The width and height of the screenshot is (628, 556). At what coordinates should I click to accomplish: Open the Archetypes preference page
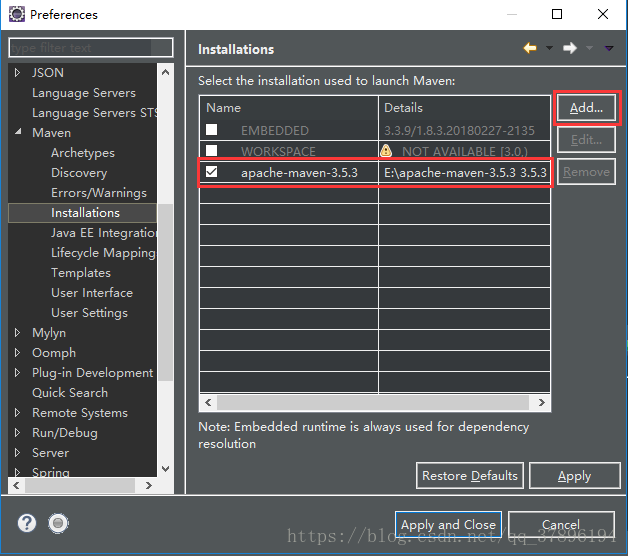click(82, 153)
